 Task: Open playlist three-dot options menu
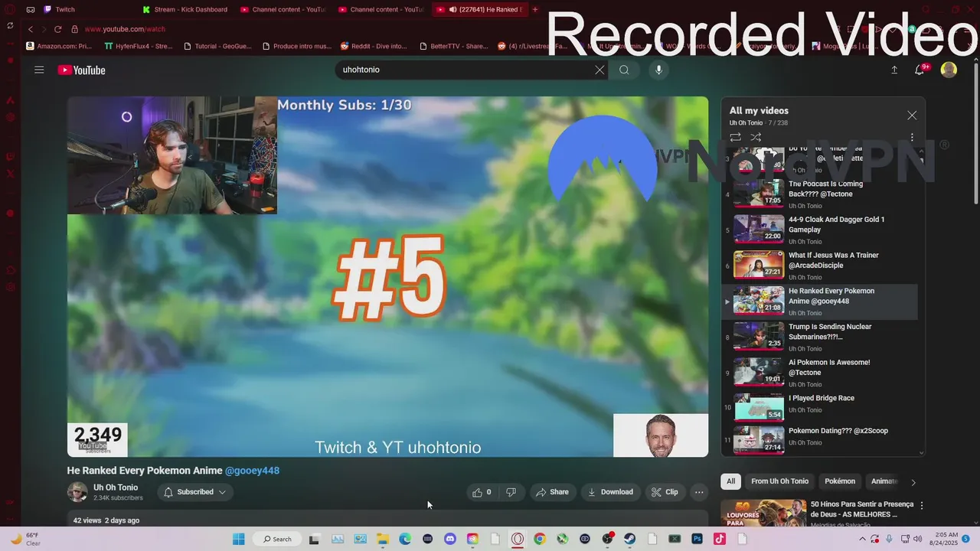[x=912, y=138]
